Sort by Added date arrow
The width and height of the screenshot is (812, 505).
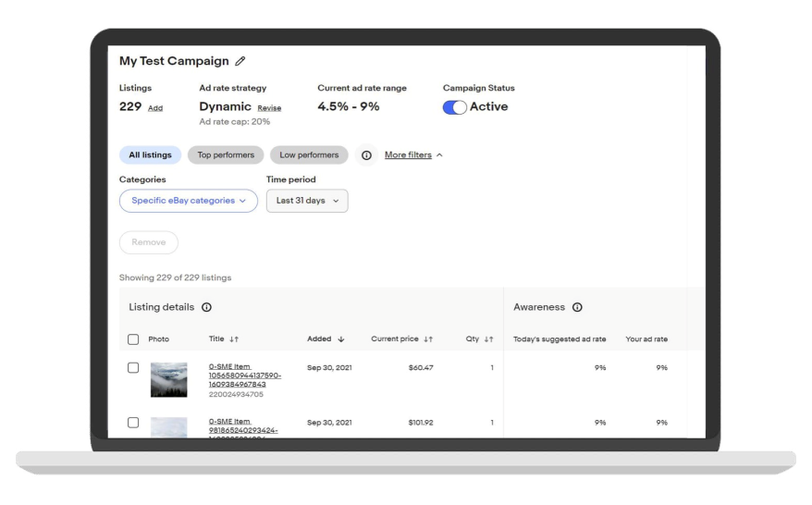pyautogui.click(x=340, y=339)
